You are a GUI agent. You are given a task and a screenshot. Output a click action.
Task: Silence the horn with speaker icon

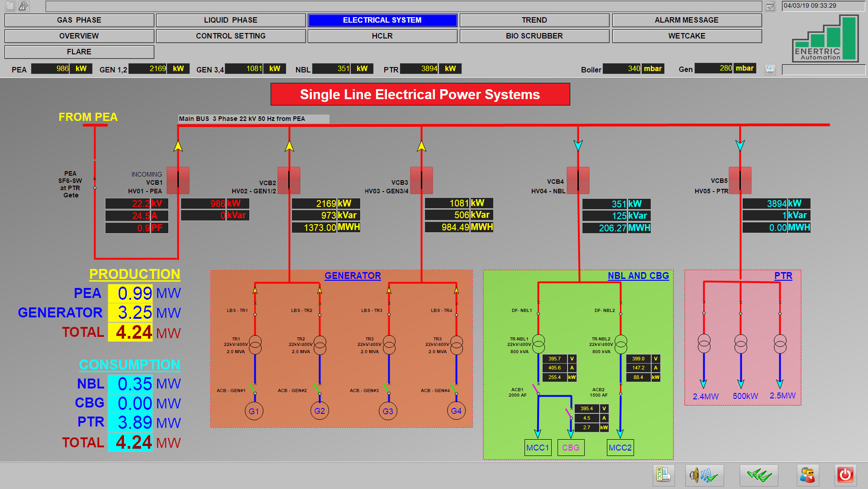(x=704, y=475)
